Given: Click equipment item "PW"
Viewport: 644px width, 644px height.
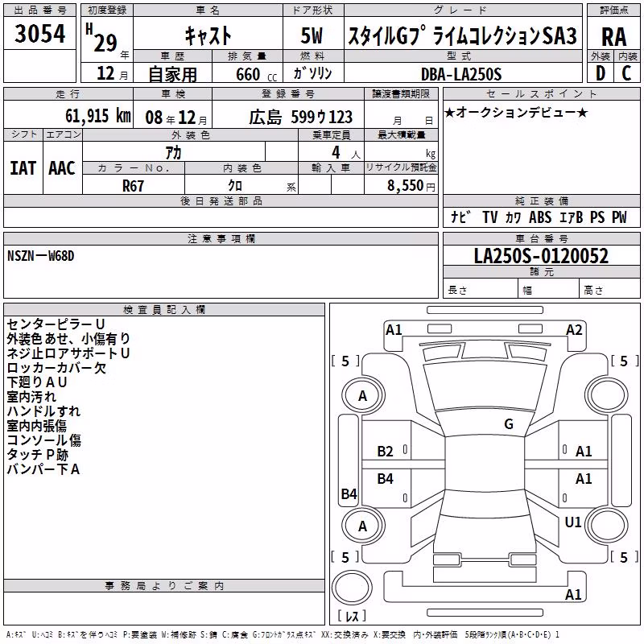Looking at the screenshot, I should (x=619, y=217).
